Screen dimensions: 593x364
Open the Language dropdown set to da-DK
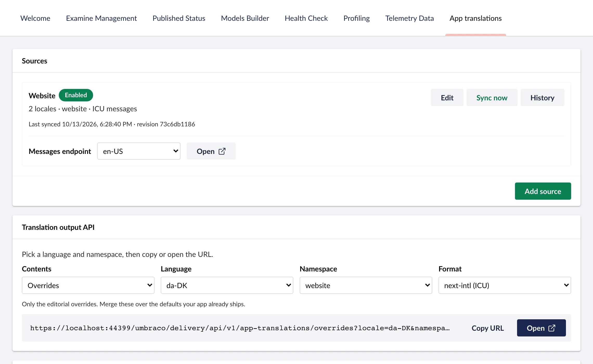[227, 285]
